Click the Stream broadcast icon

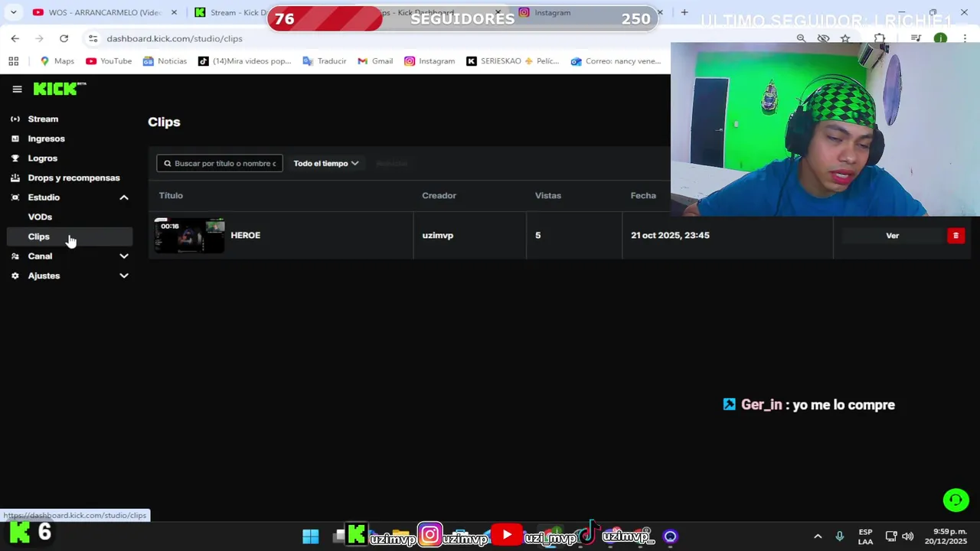[x=15, y=119]
